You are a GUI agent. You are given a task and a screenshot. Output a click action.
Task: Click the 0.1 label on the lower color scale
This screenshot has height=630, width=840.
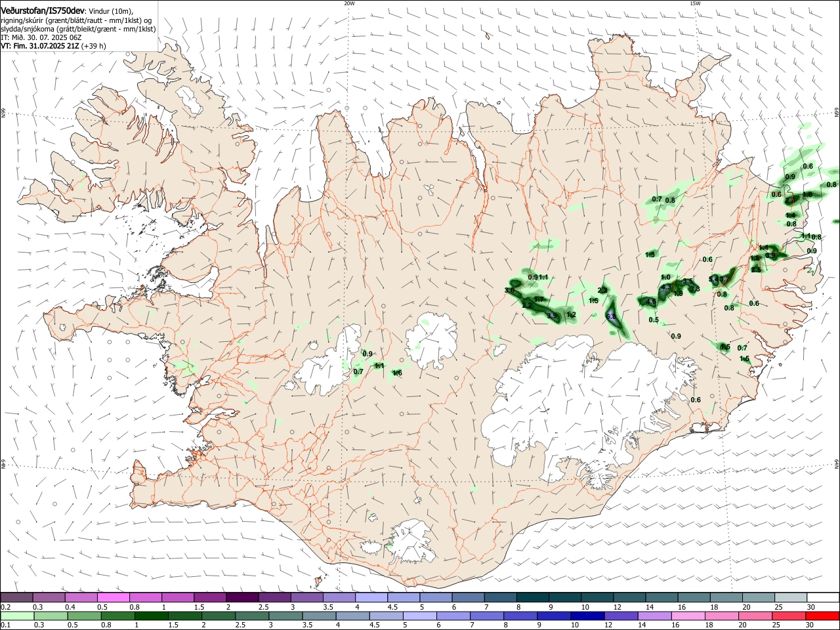[x=5, y=625]
